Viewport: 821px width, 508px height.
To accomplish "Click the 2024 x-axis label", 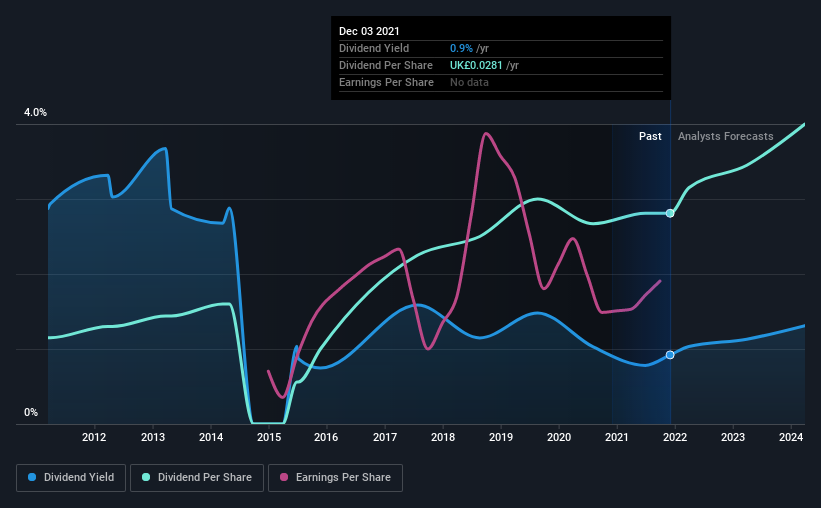I will pyautogui.click(x=791, y=437).
